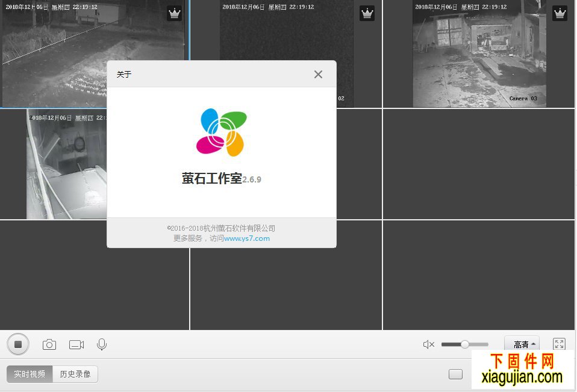Select the fourth camera feed in second row
The width and height of the screenshot is (577, 392).
click(54, 164)
